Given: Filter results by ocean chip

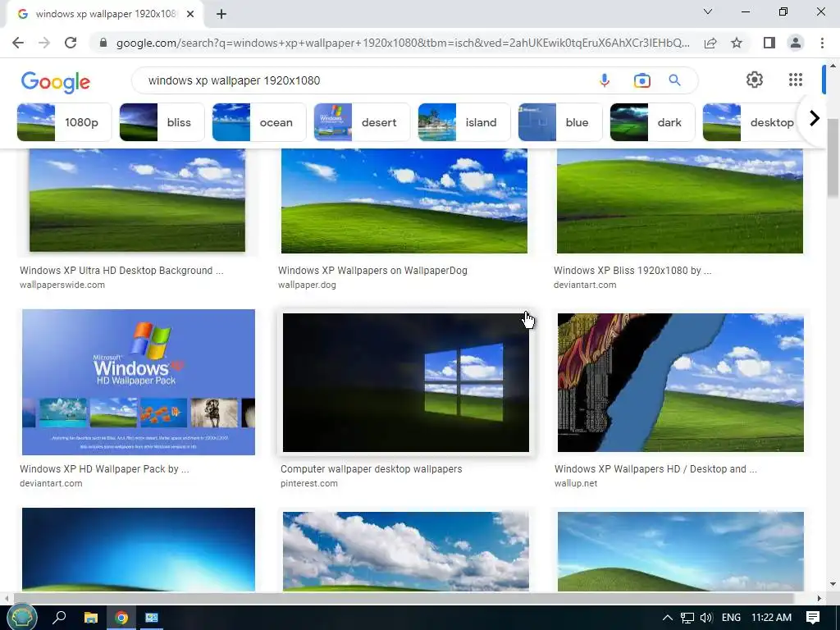Looking at the screenshot, I should pyautogui.click(x=259, y=122).
